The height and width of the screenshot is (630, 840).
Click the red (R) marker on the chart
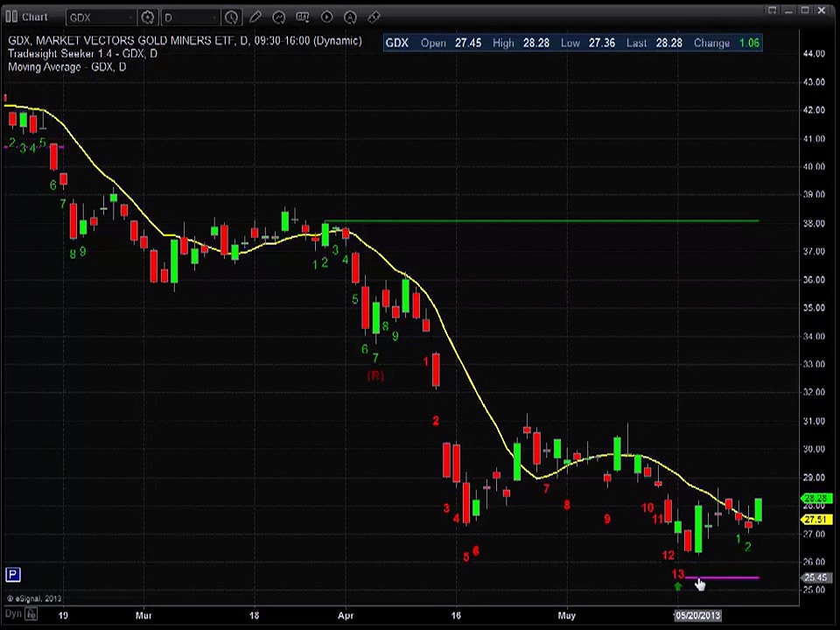[x=375, y=375]
